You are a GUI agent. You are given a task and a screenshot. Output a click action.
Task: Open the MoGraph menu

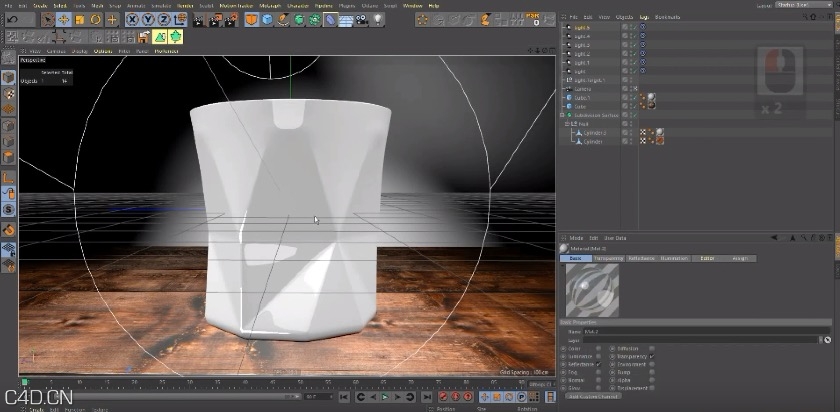point(270,6)
